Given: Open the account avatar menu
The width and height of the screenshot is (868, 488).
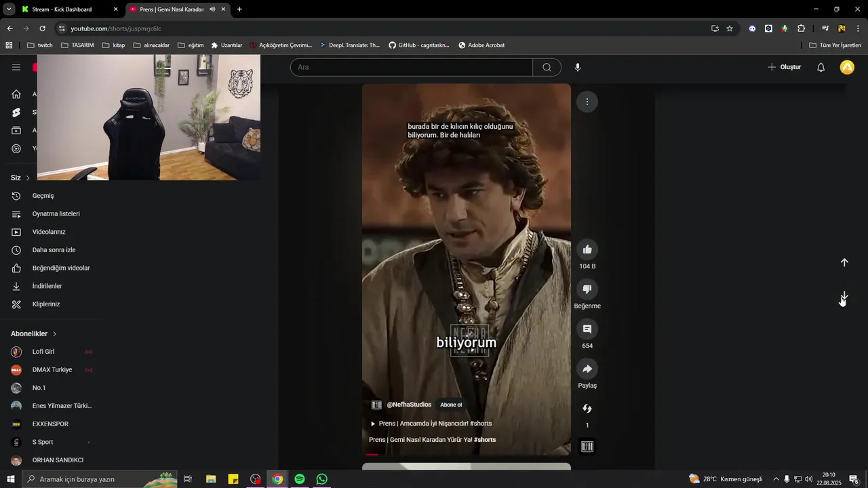Looking at the screenshot, I should point(847,67).
